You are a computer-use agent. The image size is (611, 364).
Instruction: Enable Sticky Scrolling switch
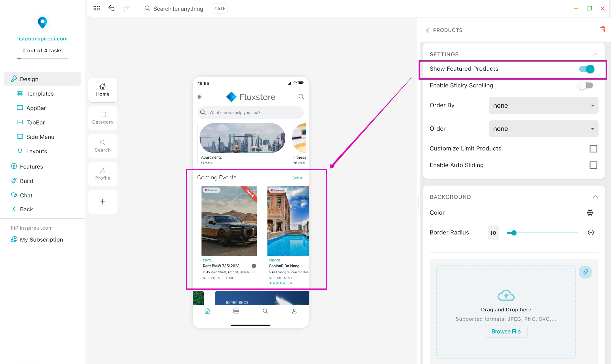(x=586, y=85)
